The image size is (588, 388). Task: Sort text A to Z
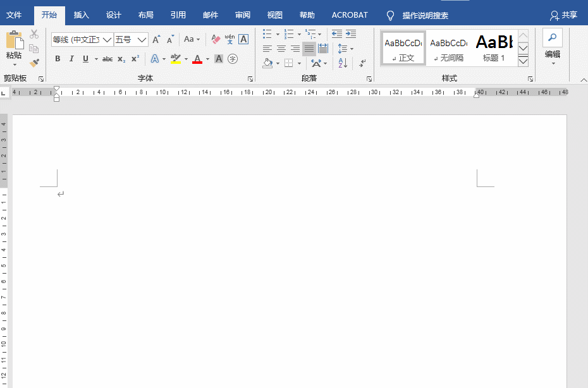[343, 63]
